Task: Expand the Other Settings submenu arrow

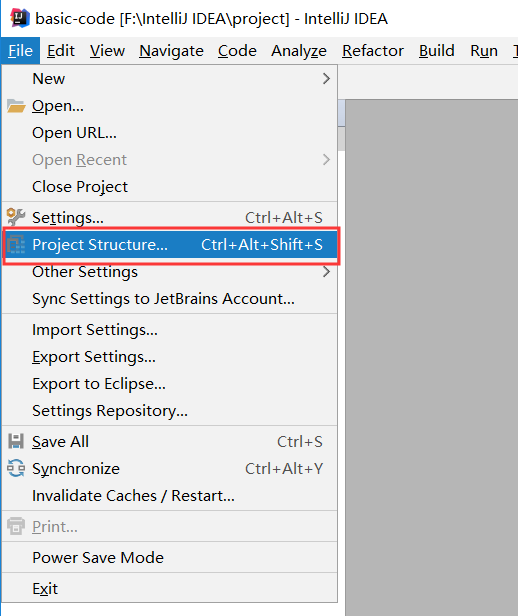Action: [x=326, y=271]
